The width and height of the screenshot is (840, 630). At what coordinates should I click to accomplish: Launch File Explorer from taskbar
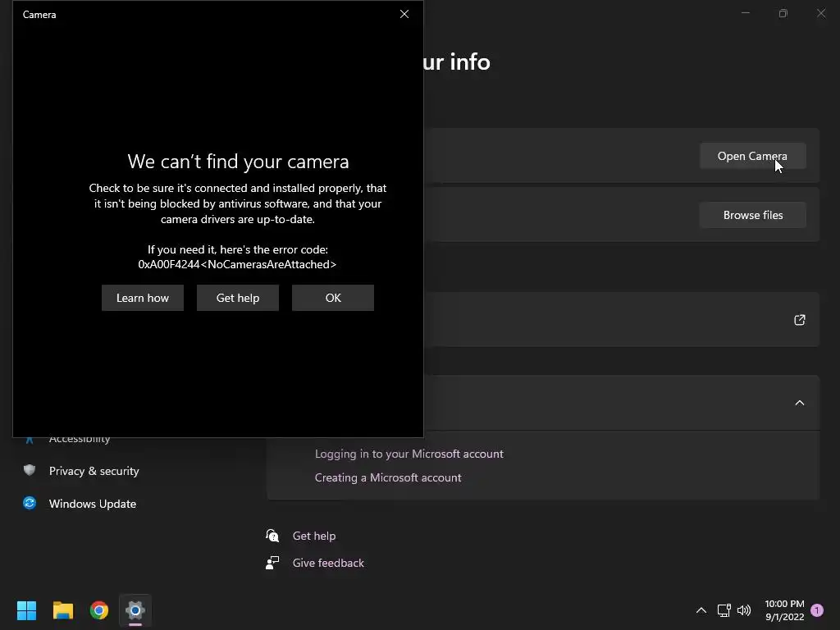tap(63, 610)
